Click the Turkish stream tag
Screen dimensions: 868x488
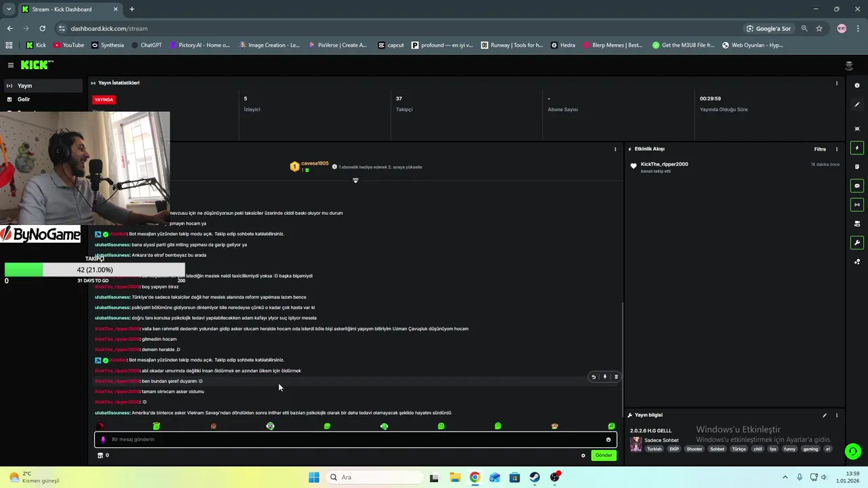coord(654,449)
